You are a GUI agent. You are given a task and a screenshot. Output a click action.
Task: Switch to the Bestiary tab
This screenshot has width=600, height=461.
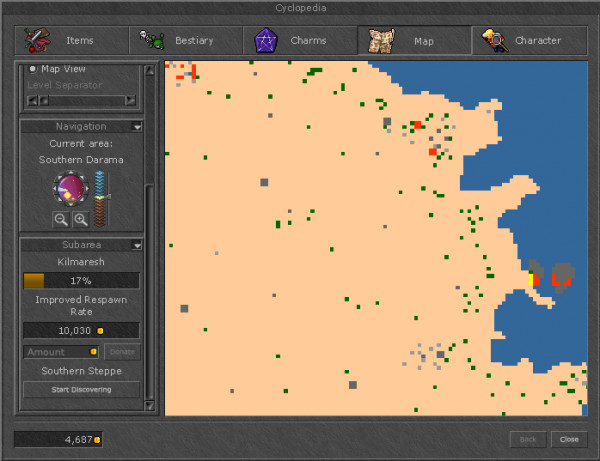186,40
